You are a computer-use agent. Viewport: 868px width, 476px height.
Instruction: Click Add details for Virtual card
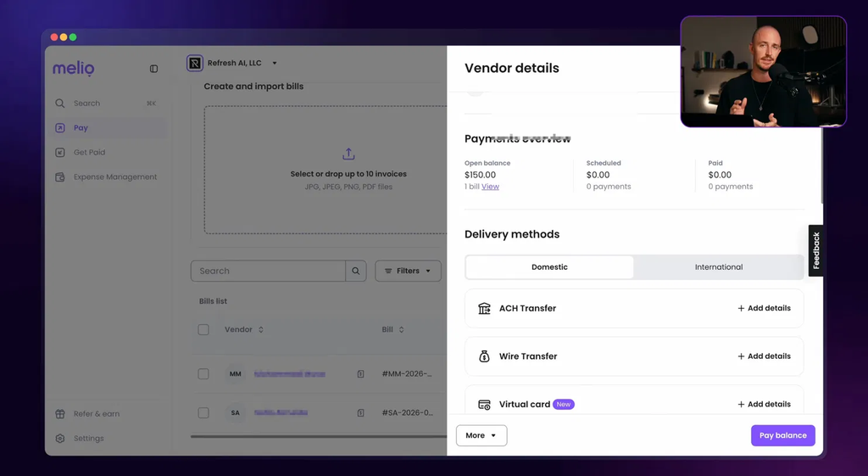764,405
